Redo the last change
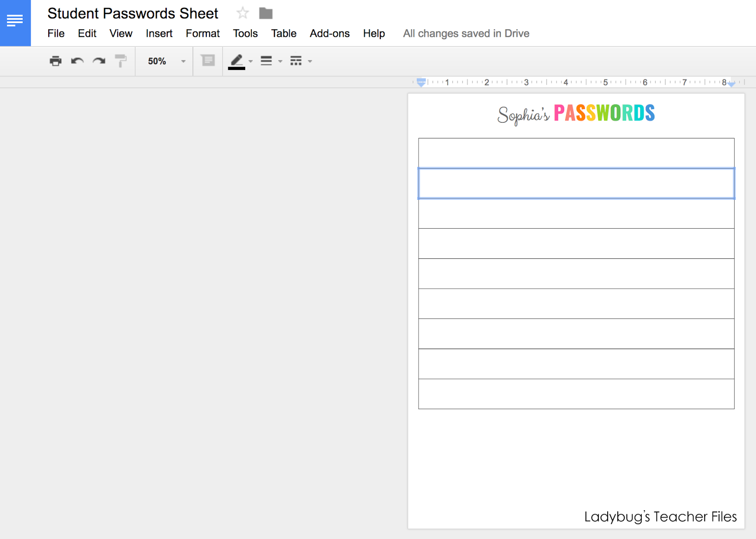 [x=99, y=61]
